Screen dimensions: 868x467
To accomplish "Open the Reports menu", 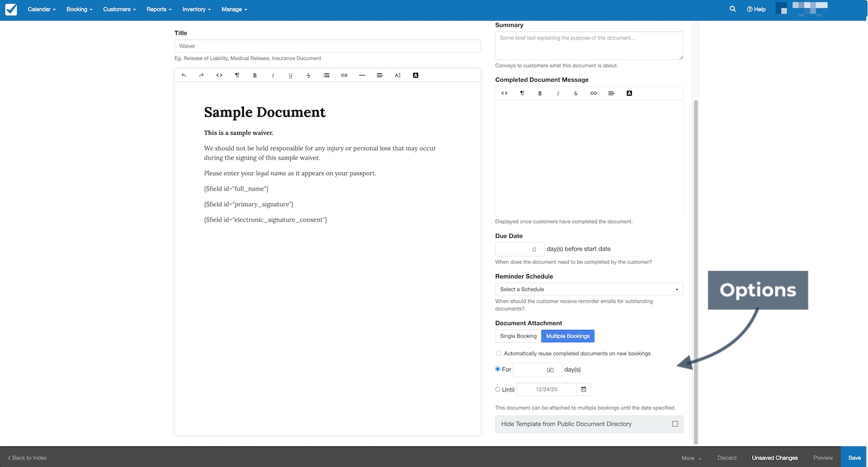I will [x=159, y=9].
